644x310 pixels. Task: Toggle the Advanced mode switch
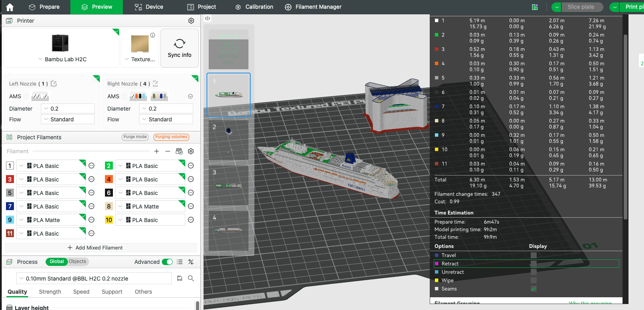click(x=167, y=262)
